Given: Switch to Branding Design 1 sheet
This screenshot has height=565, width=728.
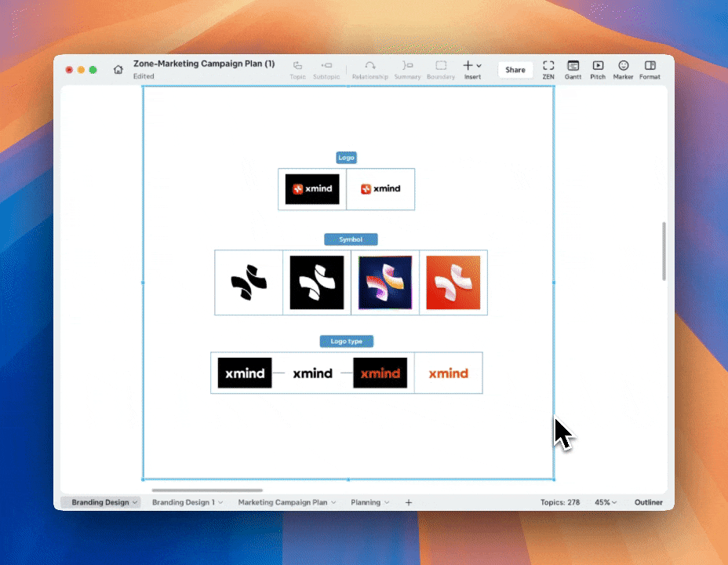Looking at the screenshot, I should coord(184,502).
